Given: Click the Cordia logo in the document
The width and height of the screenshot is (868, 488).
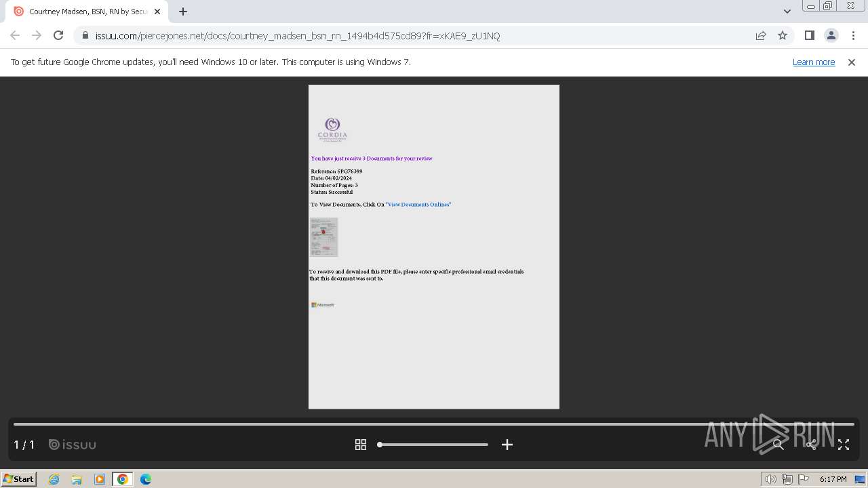Looking at the screenshot, I should tap(332, 129).
